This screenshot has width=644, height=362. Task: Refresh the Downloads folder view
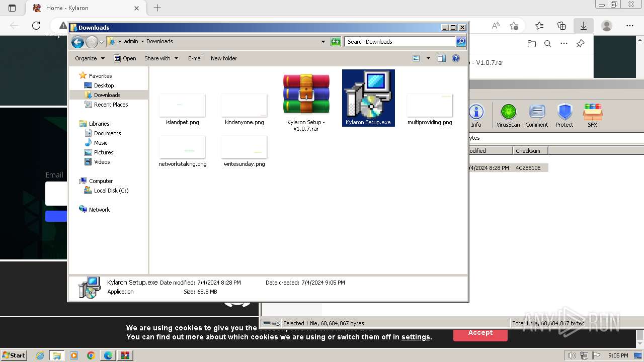pos(336,42)
